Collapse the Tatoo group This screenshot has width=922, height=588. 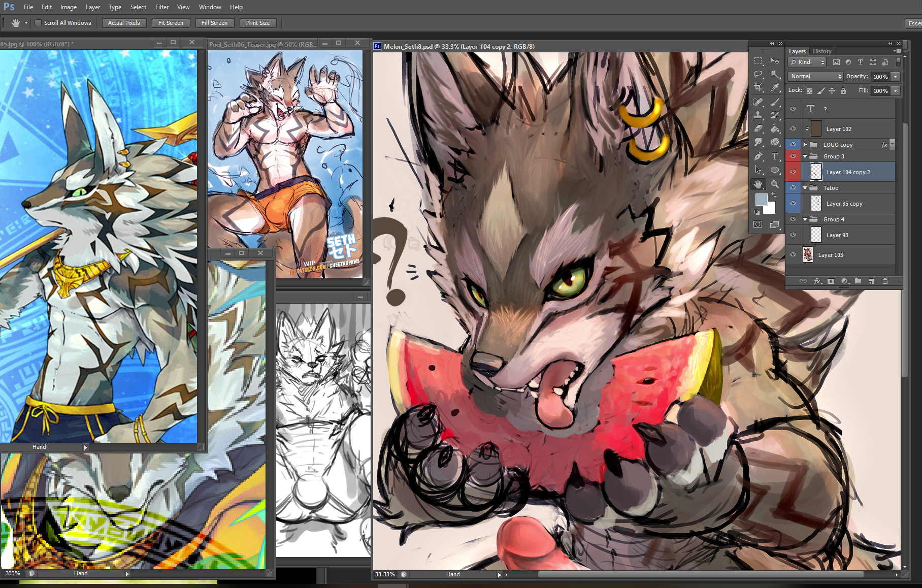point(805,188)
